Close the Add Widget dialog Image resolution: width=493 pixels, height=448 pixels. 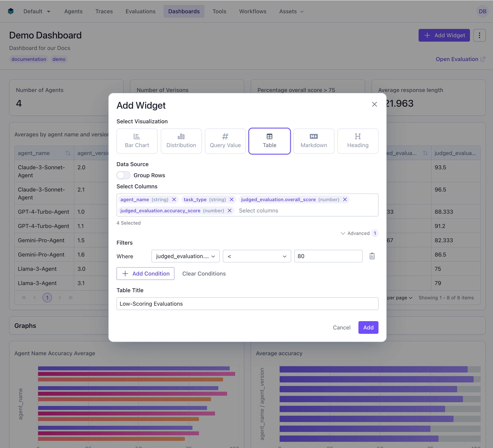click(x=374, y=104)
